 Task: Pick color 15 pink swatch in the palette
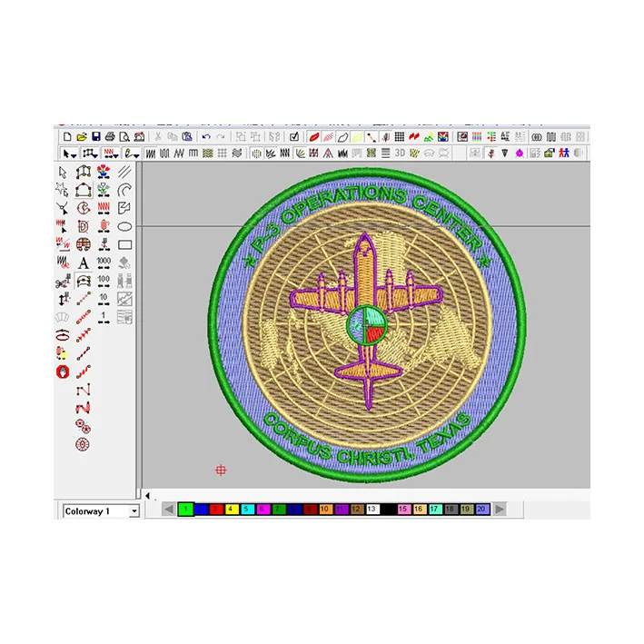(403, 510)
